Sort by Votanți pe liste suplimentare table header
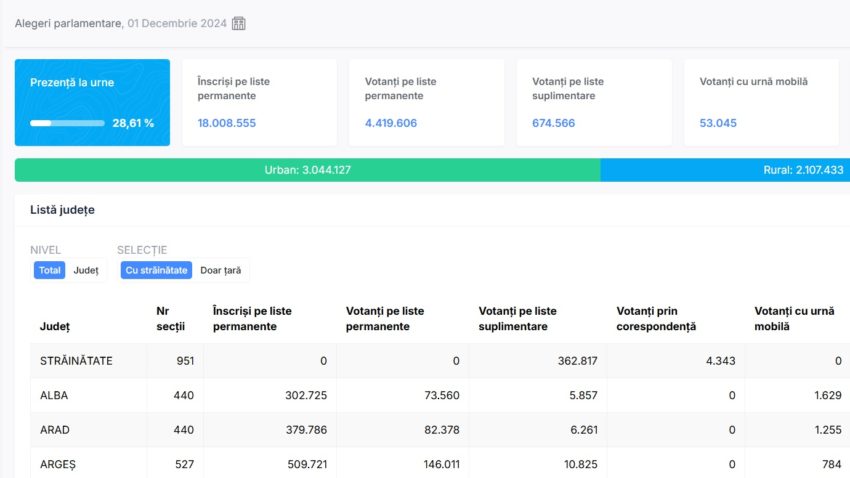Image resolution: width=850 pixels, height=478 pixels. coord(517,319)
